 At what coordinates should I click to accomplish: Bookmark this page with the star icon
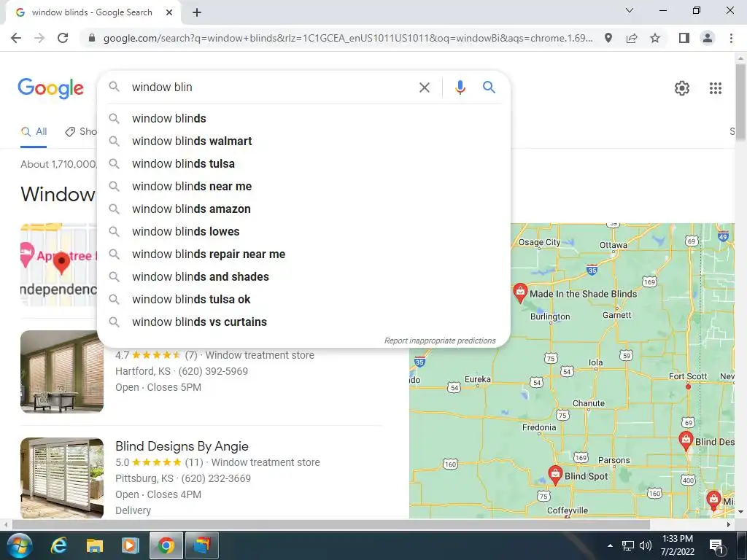[655, 38]
